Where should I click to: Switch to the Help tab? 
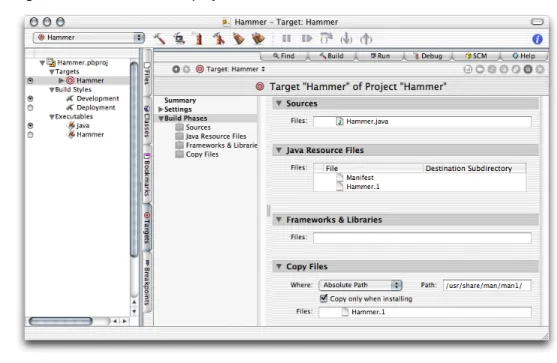point(524,56)
